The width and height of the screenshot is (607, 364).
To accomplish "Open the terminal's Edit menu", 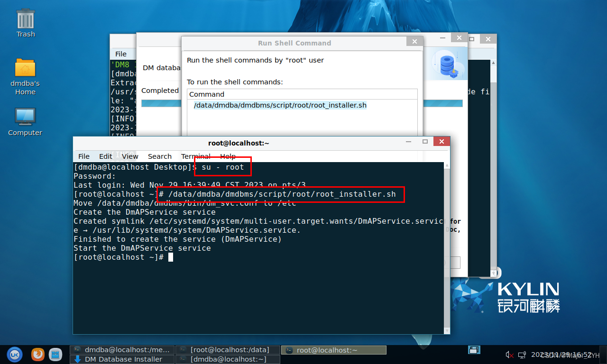I will tap(105, 156).
